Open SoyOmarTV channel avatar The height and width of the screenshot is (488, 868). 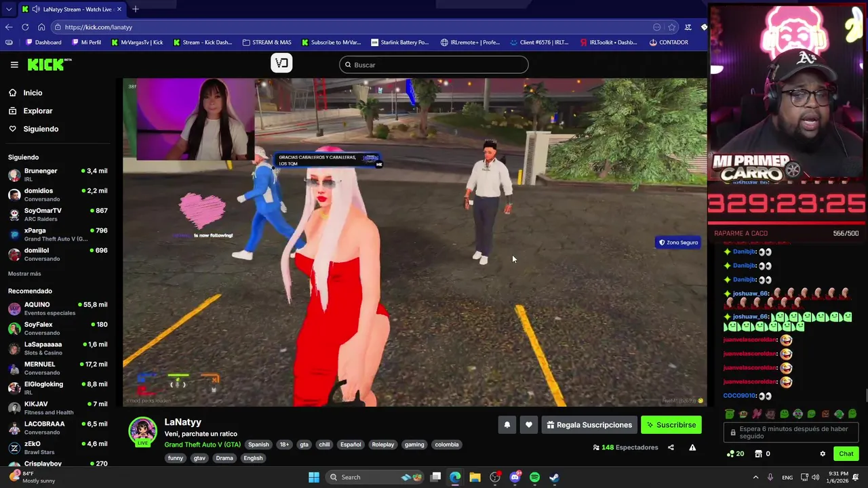(x=14, y=214)
